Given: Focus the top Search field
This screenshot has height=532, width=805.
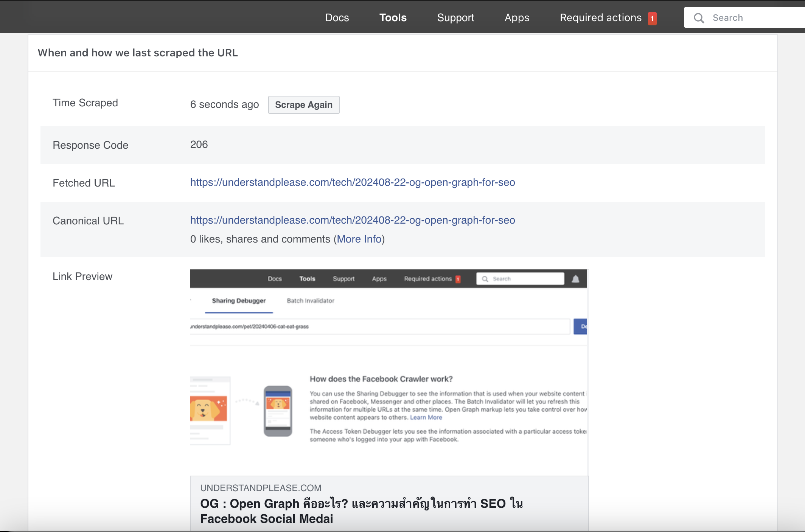Looking at the screenshot, I should coord(744,17).
